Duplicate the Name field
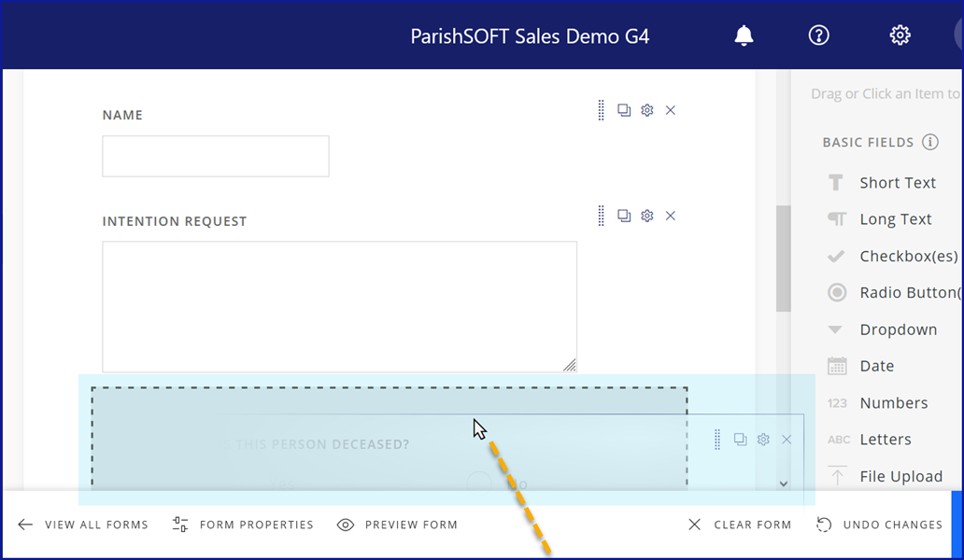Screen dimensions: 964x560 (x=624, y=110)
